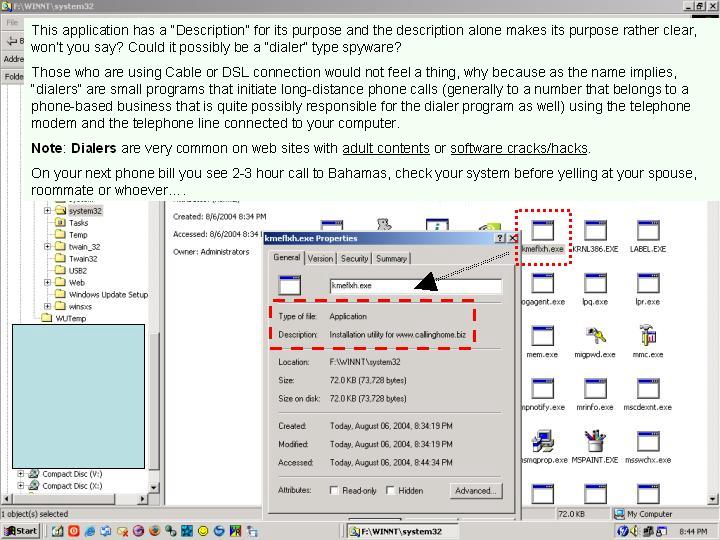
Task: Select the mrinfo.exe file icon
Action: click(595, 388)
